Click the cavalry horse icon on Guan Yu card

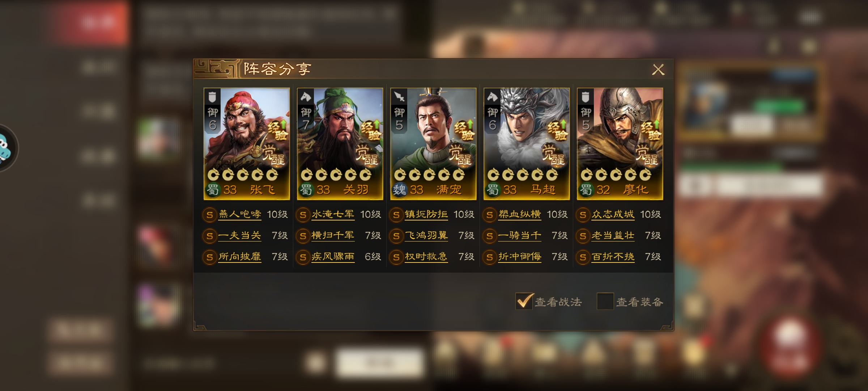(x=306, y=97)
